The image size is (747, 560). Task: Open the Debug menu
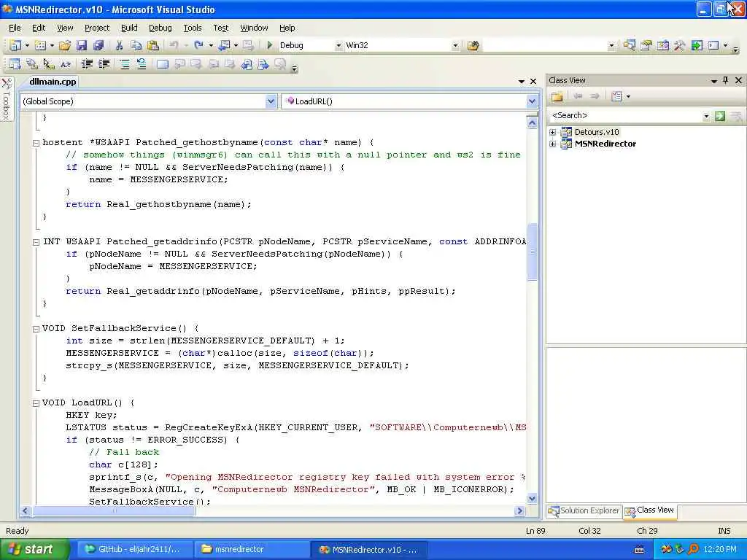tap(160, 28)
